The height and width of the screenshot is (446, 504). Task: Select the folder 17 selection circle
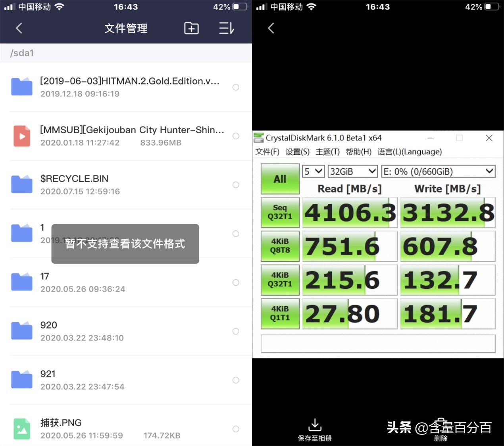click(236, 283)
